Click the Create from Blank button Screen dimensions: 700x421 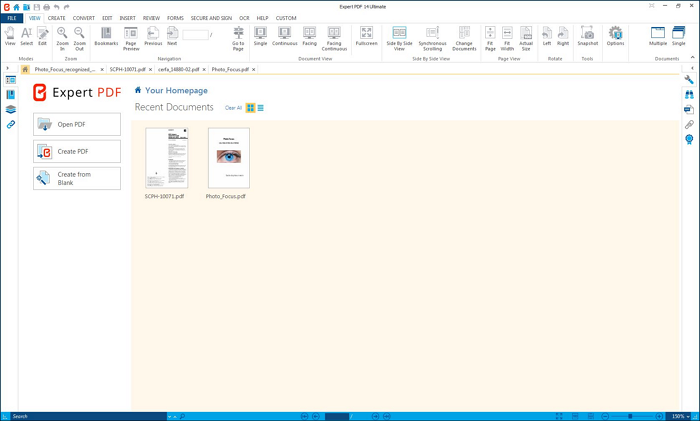tap(77, 178)
